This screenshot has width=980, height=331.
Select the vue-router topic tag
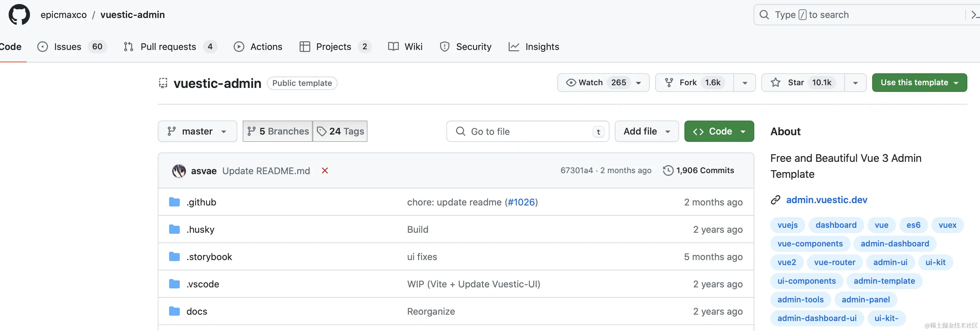point(834,262)
